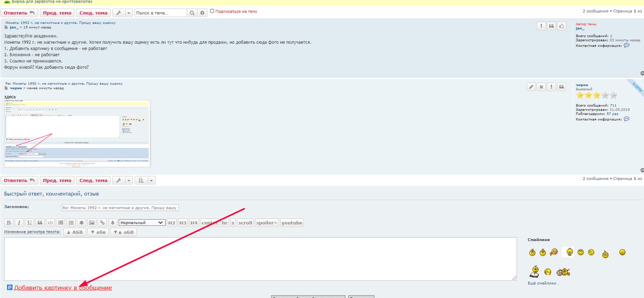Apply bold formatting in quick reply editor
Screen dimensions: 644x298
coord(9,223)
